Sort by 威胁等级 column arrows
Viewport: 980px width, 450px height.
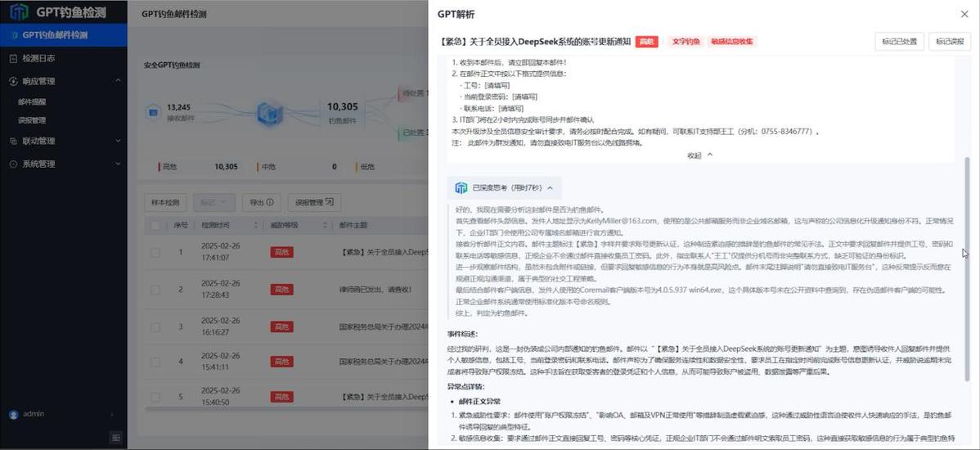click(325, 225)
